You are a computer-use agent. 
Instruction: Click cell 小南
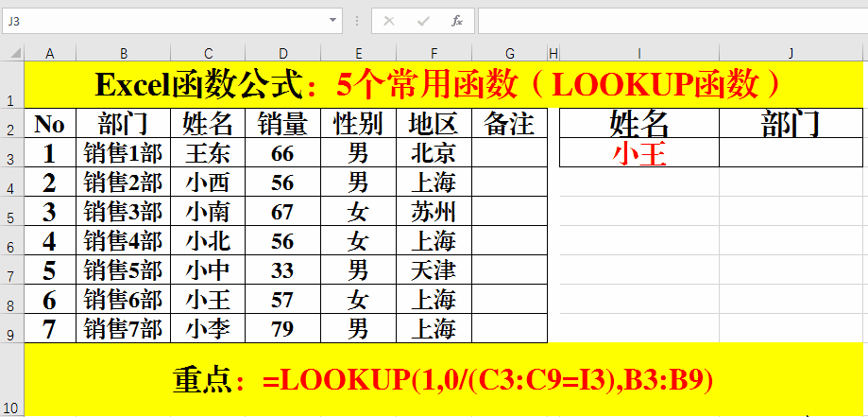(x=208, y=211)
